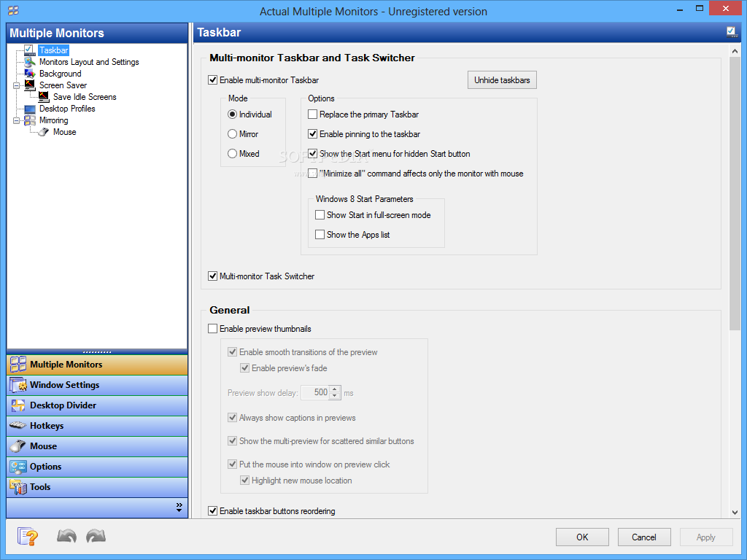
Task: Open the Hotkeys section
Action: 97,426
